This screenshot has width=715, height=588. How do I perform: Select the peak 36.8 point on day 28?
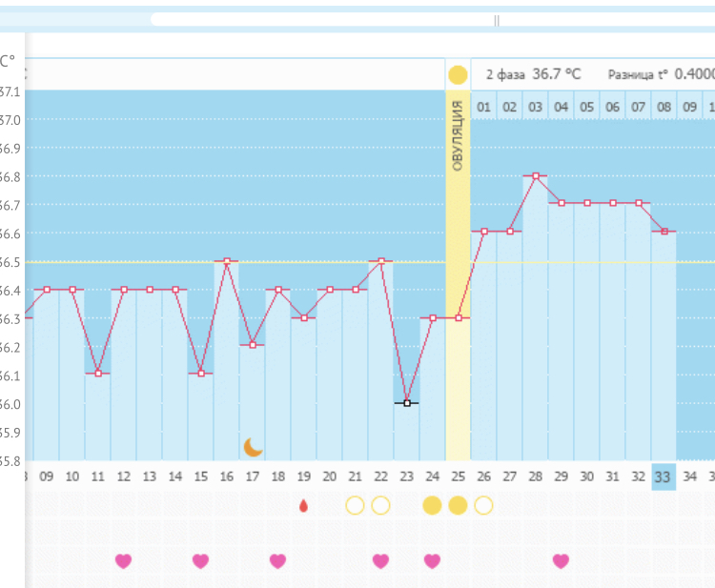[536, 176]
